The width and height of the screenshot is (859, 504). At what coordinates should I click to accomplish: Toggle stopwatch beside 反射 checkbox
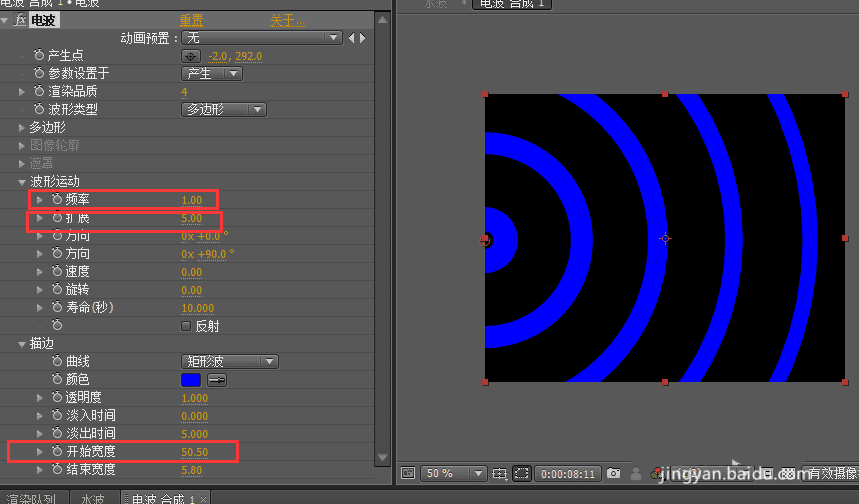click(x=57, y=325)
